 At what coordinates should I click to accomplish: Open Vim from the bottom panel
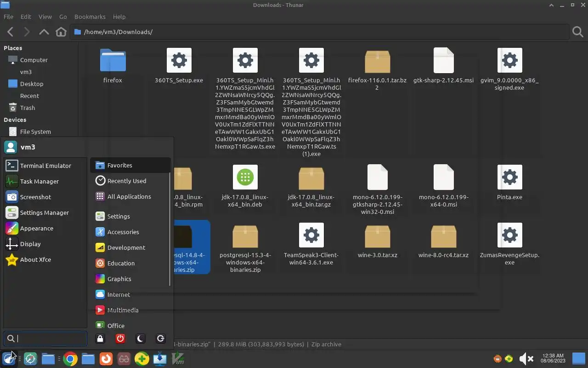tap(178, 359)
